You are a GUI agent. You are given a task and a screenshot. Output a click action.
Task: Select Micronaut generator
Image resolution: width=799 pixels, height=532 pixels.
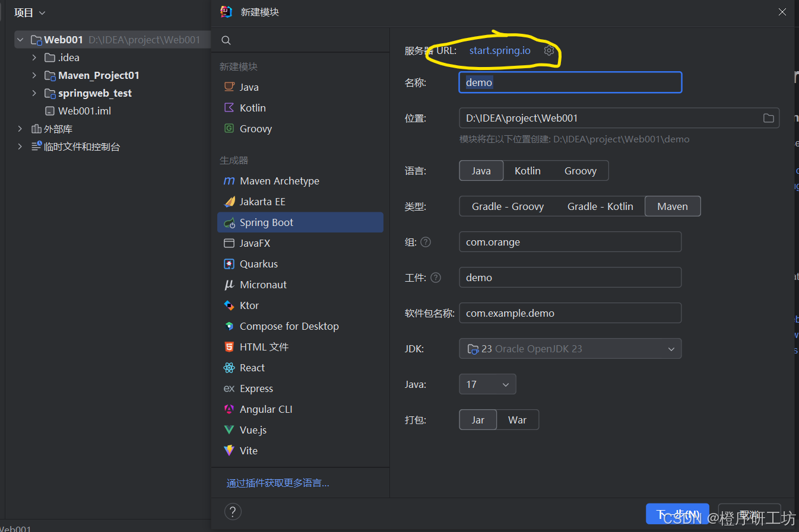tap(300, 285)
